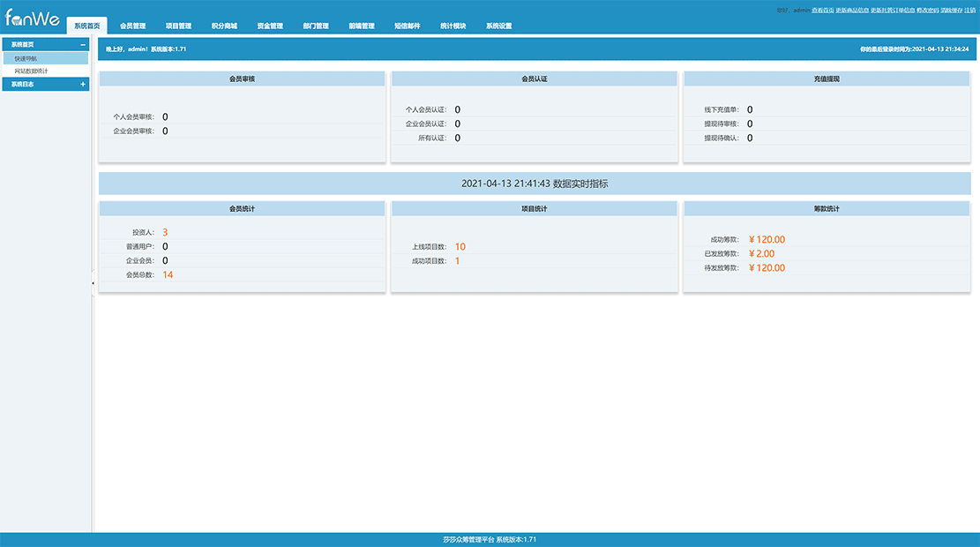Open 网站数据统计 in the sidebar
The height and width of the screenshot is (547, 980).
(32, 71)
